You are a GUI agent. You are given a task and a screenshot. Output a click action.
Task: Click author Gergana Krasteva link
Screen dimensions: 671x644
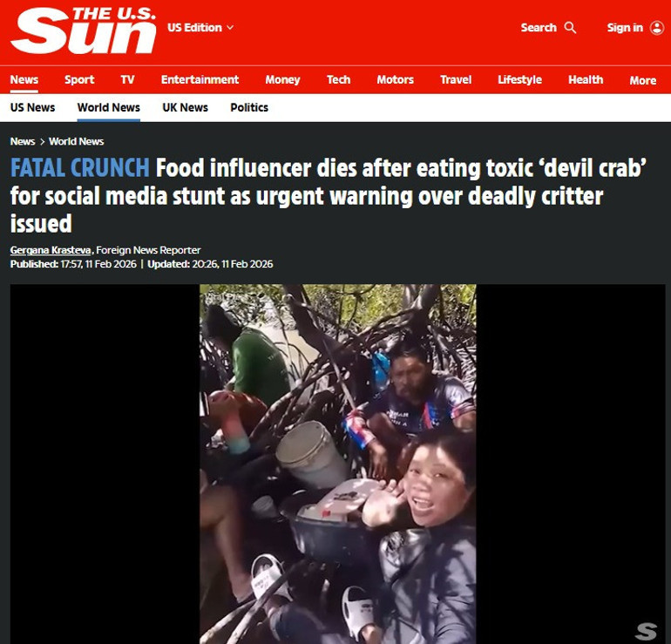51,250
